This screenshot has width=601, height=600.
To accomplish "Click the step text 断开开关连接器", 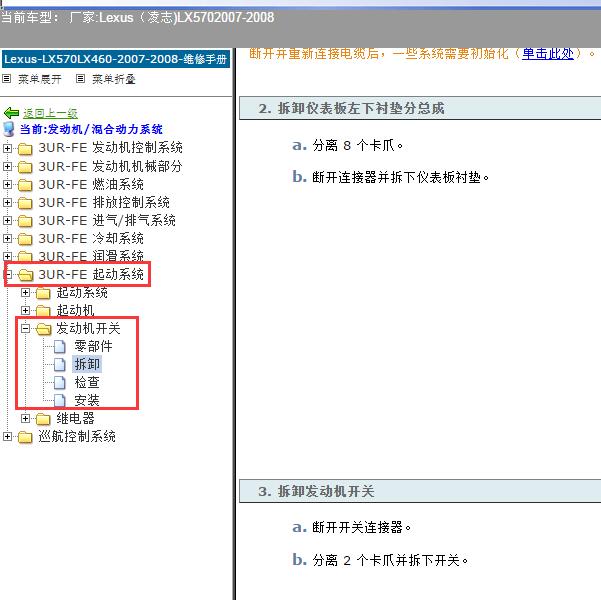I will 362,527.
